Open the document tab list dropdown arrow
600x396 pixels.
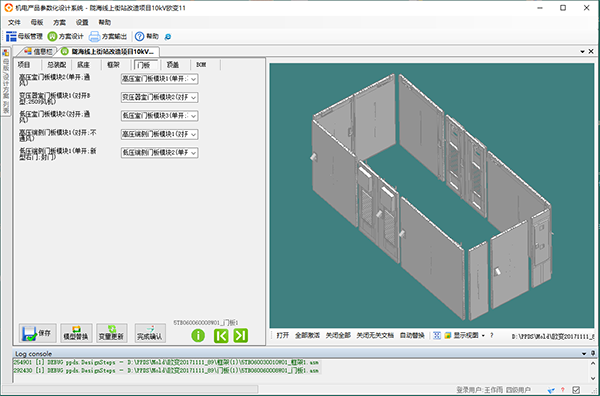coord(582,51)
